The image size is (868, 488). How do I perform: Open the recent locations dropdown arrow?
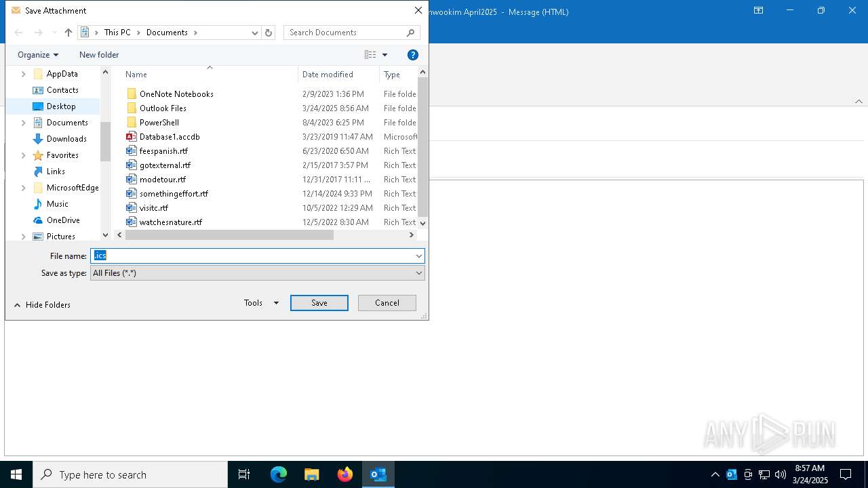54,33
